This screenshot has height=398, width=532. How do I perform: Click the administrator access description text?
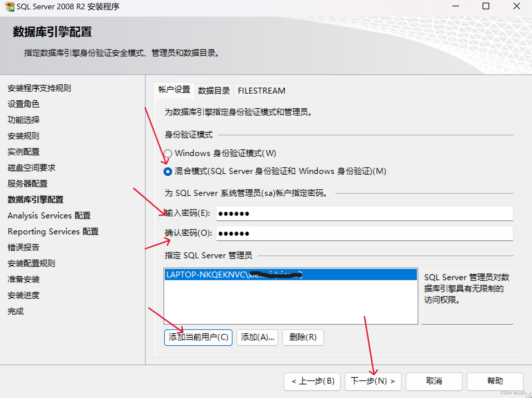[467, 288]
